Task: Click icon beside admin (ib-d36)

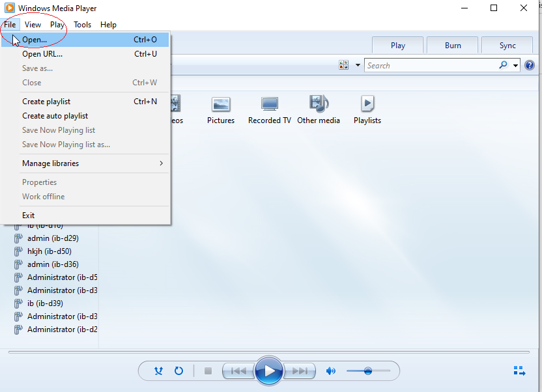Action: [x=18, y=264]
